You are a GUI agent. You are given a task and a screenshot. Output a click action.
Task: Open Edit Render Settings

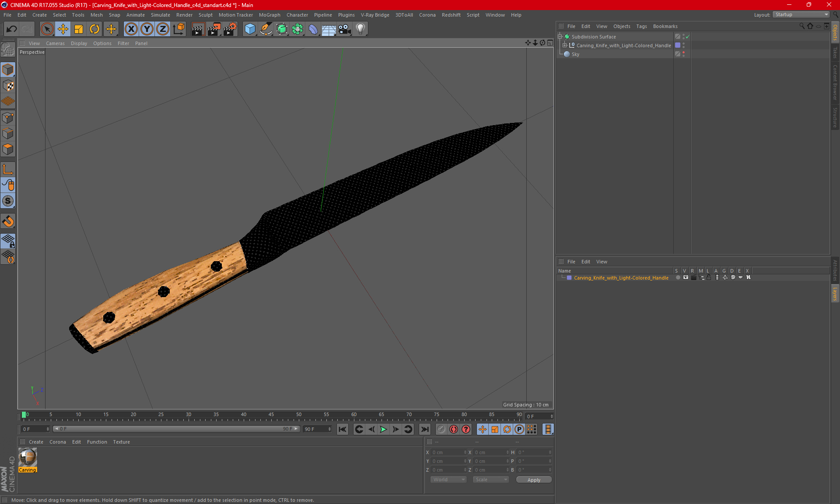[230, 29]
